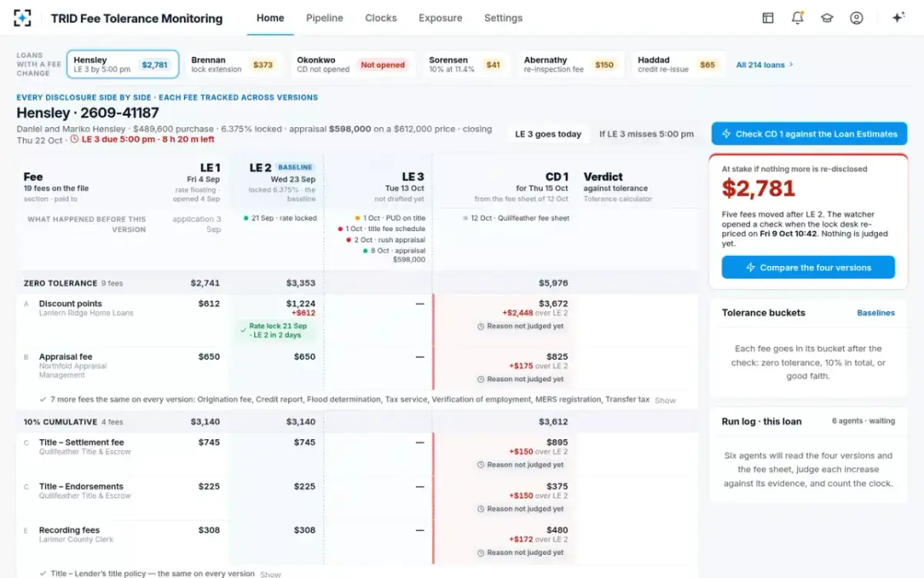Open the Baselines link

tap(875, 313)
